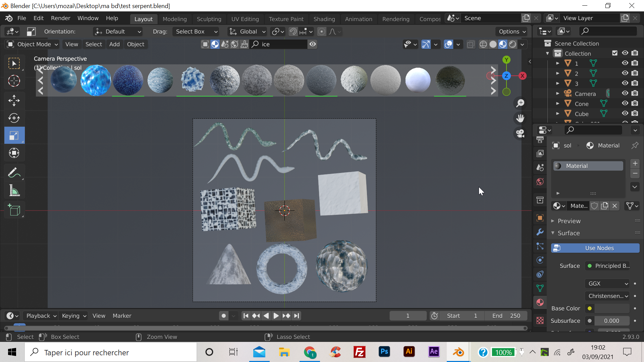
Task: Open the Object Mode dropdown
Action: pyautogui.click(x=33, y=44)
